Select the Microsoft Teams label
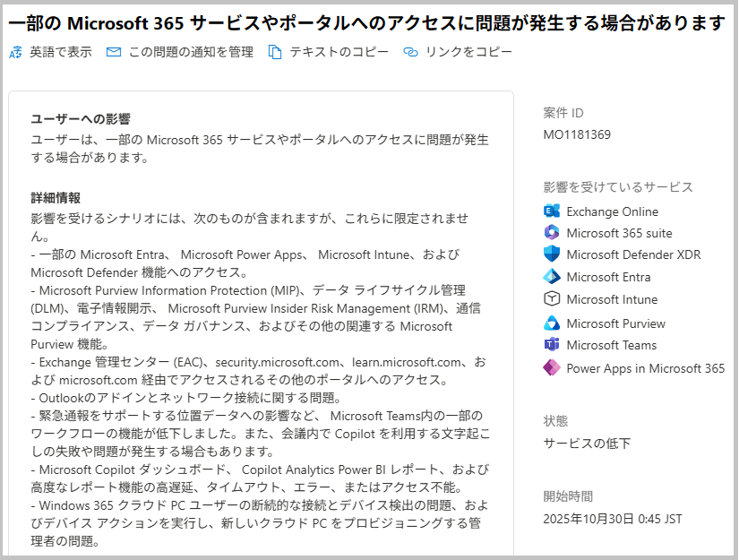Viewport: 739px width, 560px height. tap(611, 345)
